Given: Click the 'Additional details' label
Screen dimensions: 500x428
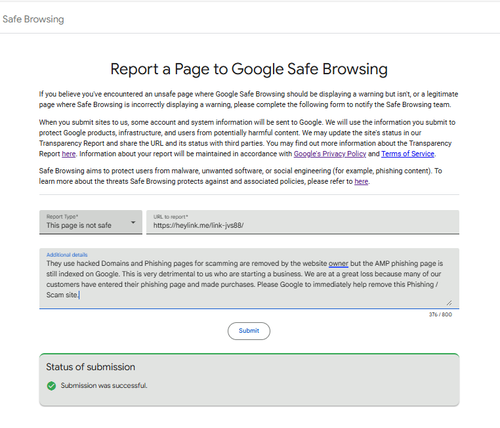Looking at the screenshot, I should (x=67, y=255).
